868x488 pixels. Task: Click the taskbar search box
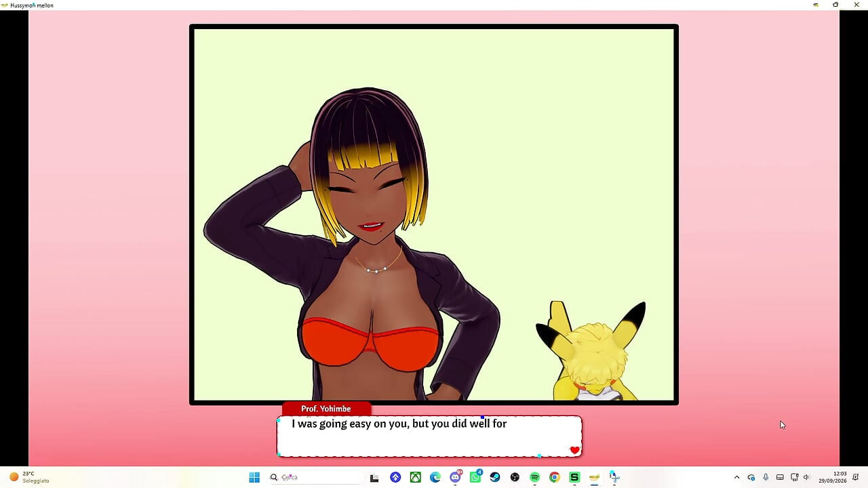tap(314, 477)
